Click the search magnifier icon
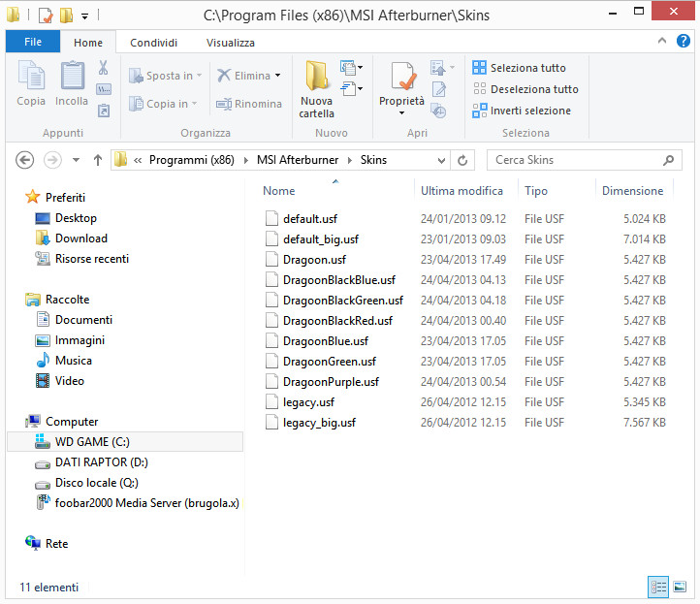 [668, 160]
